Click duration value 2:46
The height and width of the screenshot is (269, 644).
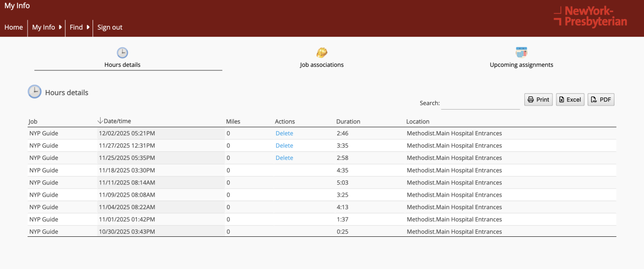[343, 133]
